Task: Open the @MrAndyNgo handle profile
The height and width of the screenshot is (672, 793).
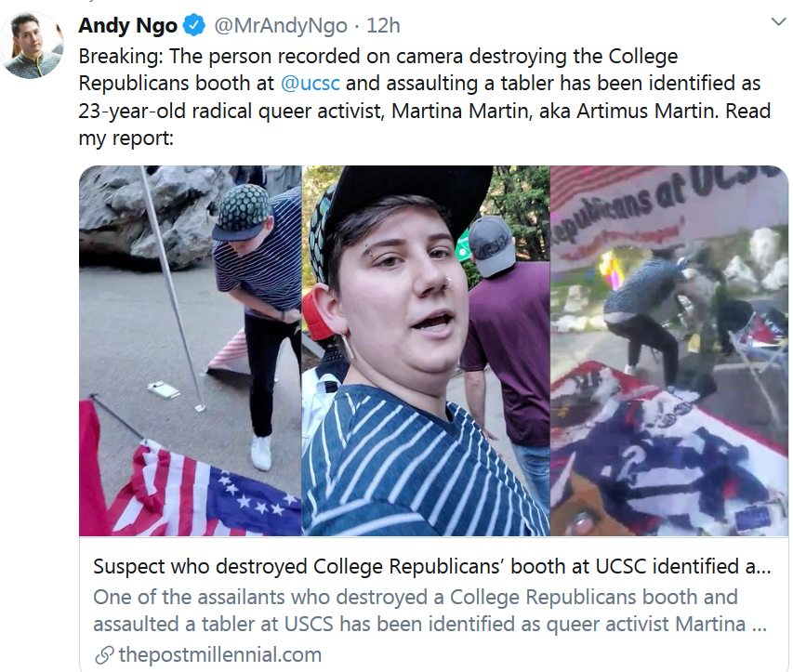Action: point(281,25)
